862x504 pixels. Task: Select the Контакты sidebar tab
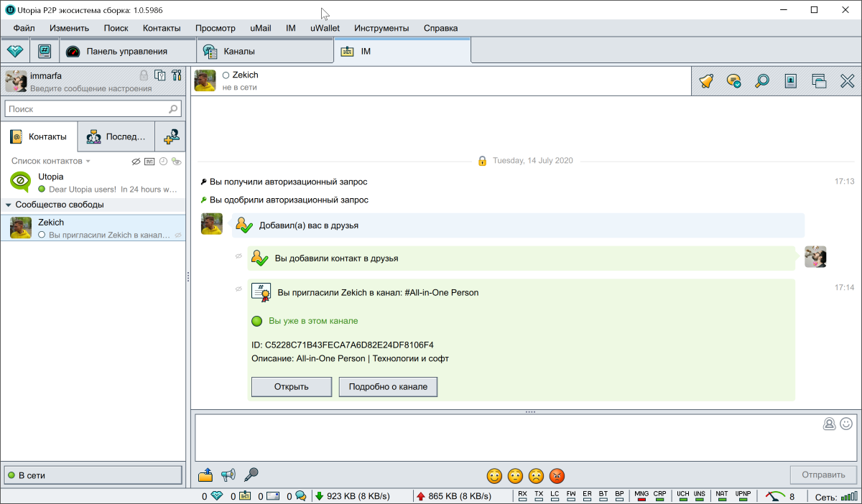coord(40,136)
